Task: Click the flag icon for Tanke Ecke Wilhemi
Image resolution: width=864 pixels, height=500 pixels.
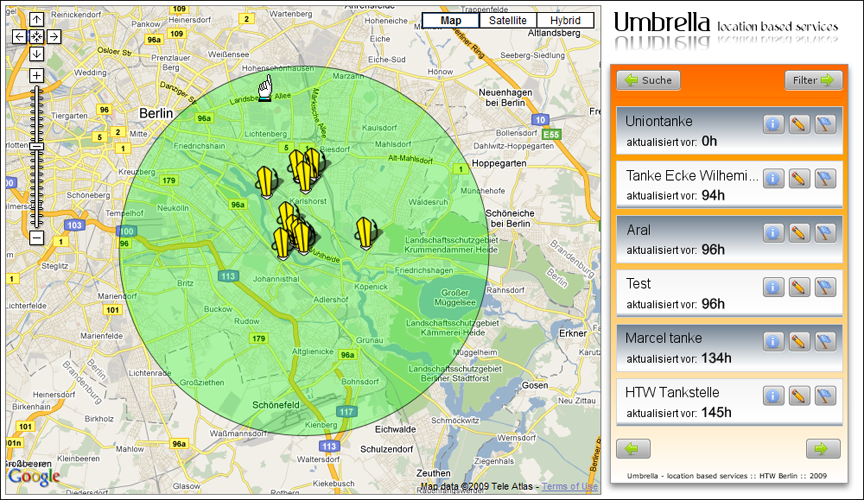Action: tap(825, 179)
